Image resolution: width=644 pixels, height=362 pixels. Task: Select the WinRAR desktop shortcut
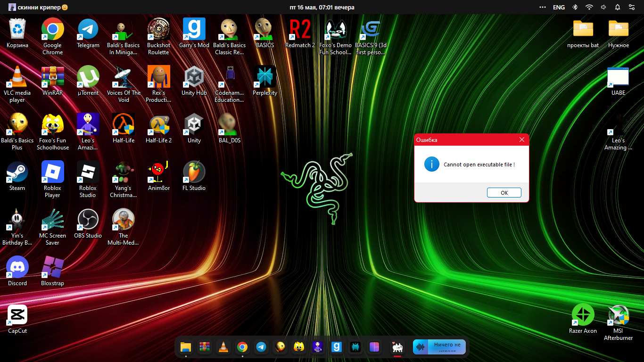pyautogui.click(x=52, y=81)
